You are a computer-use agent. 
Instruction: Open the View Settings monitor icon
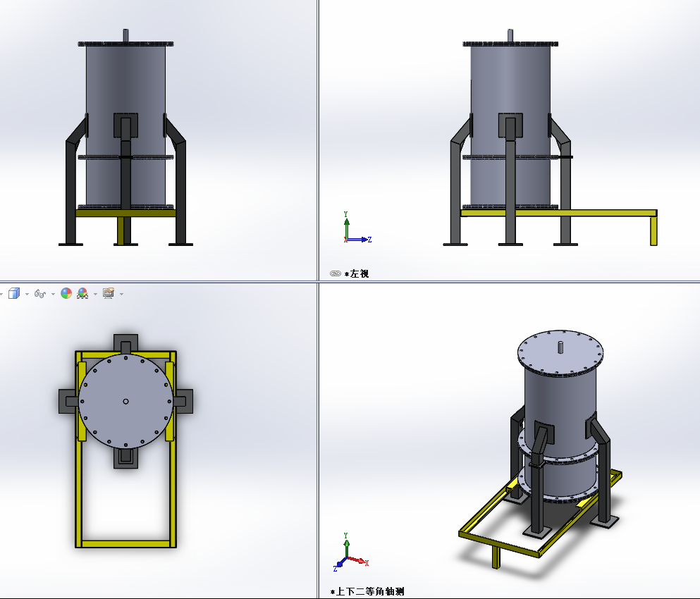(x=109, y=293)
